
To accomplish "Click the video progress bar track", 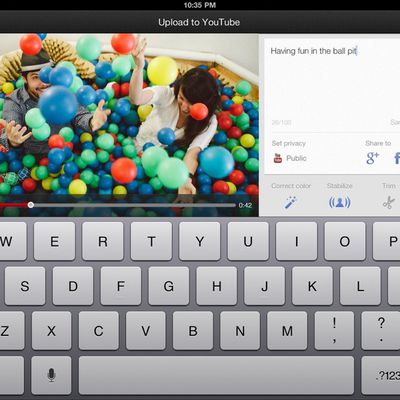I will pyautogui.click(x=117, y=205).
